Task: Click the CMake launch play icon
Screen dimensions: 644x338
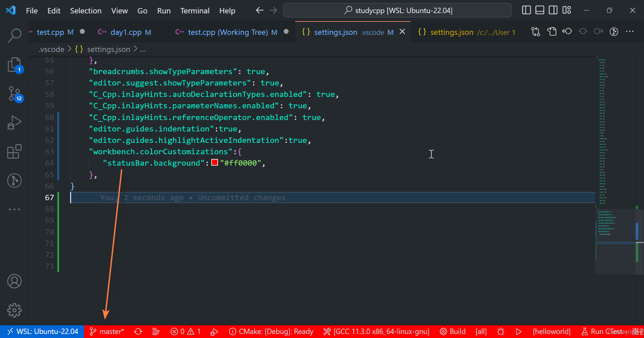Action: click(x=519, y=332)
